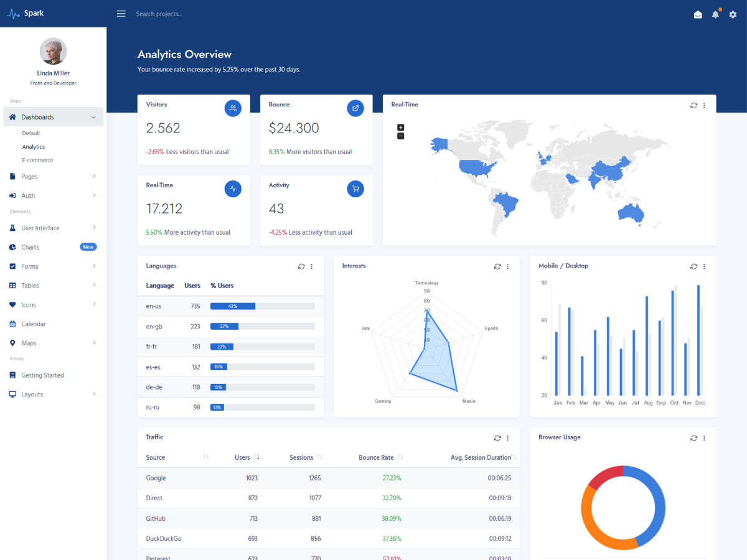Refresh the Languages panel data
The width and height of the screenshot is (747, 560).
301,266
